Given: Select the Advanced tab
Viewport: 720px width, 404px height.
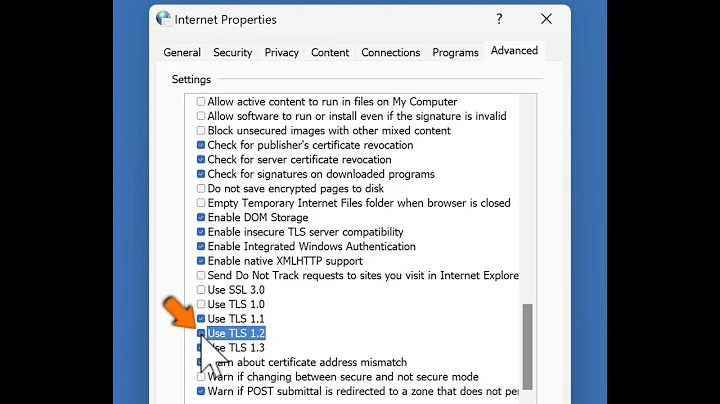Looking at the screenshot, I should pyautogui.click(x=514, y=50).
